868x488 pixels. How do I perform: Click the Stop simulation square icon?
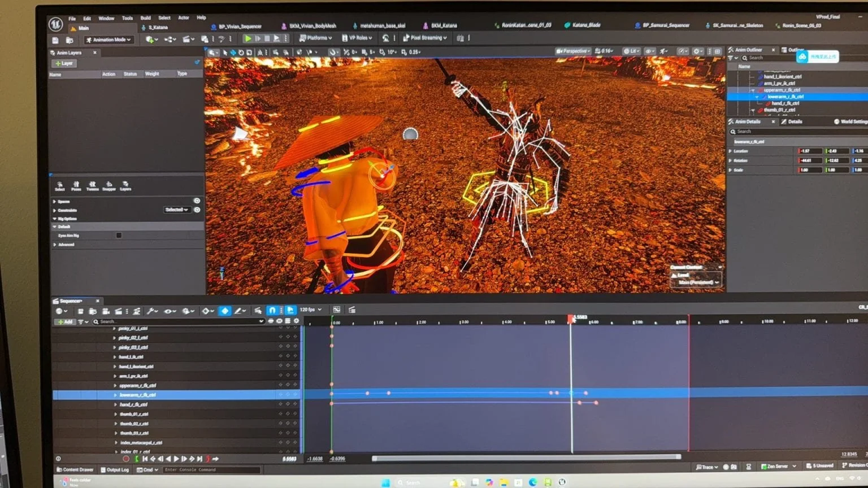(x=267, y=38)
